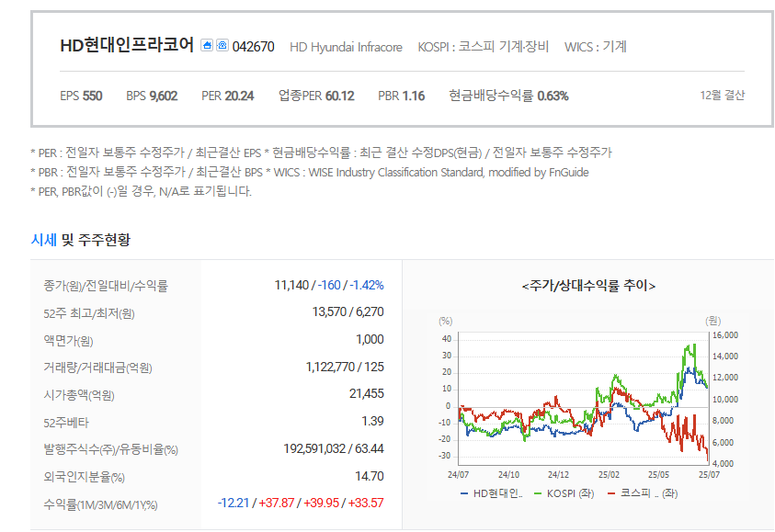Select the PBR 1.16 value

[402, 96]
